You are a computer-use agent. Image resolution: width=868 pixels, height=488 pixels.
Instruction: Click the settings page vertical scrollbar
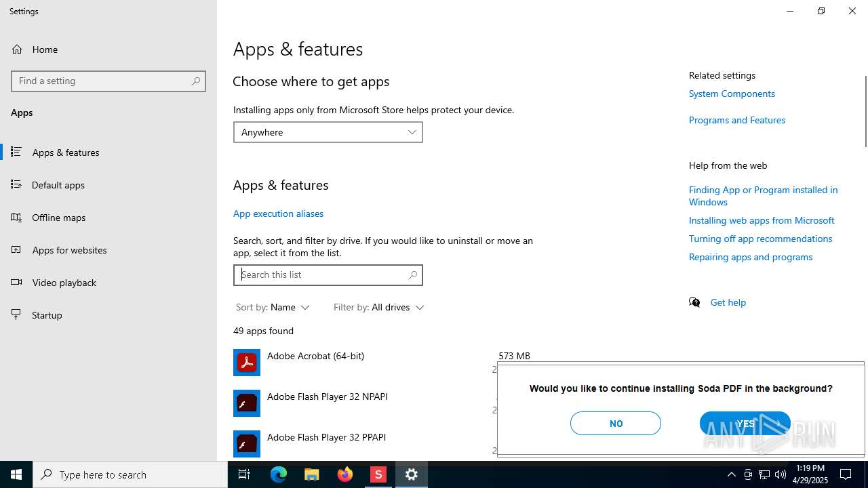click(x=865, y=112)
